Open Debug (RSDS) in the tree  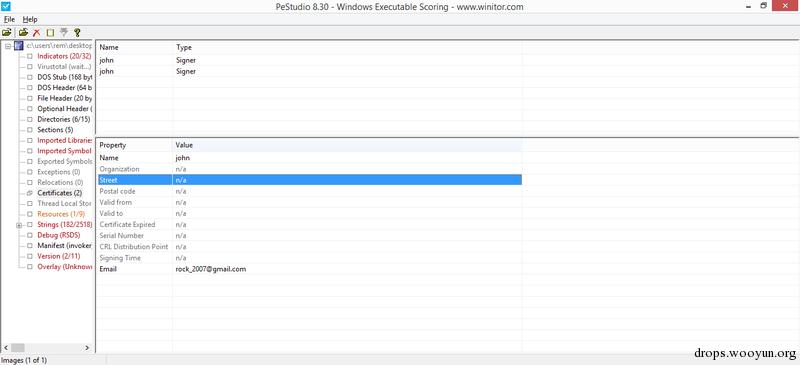[x=59, y=235]
